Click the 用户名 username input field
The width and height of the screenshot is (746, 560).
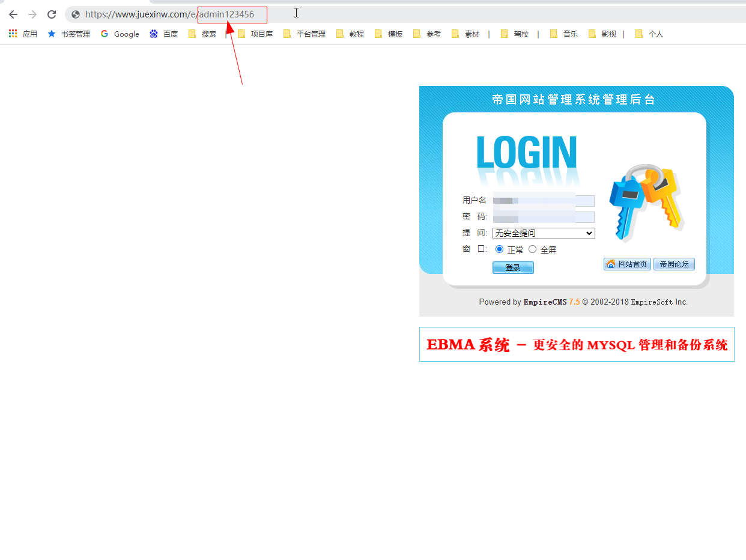tap(543, 201)
